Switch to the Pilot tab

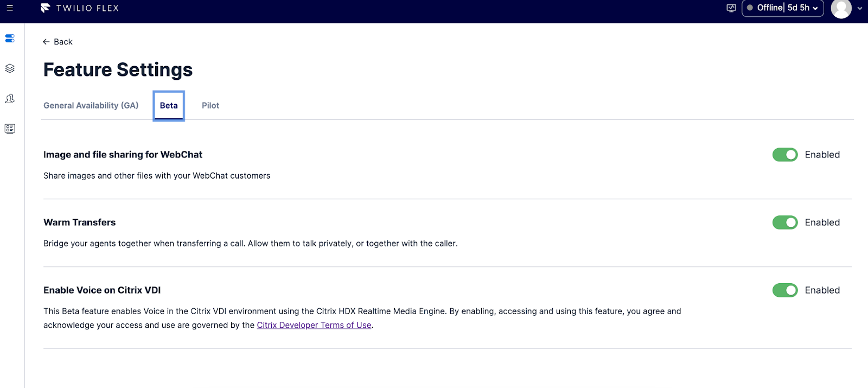pos(210,105)
